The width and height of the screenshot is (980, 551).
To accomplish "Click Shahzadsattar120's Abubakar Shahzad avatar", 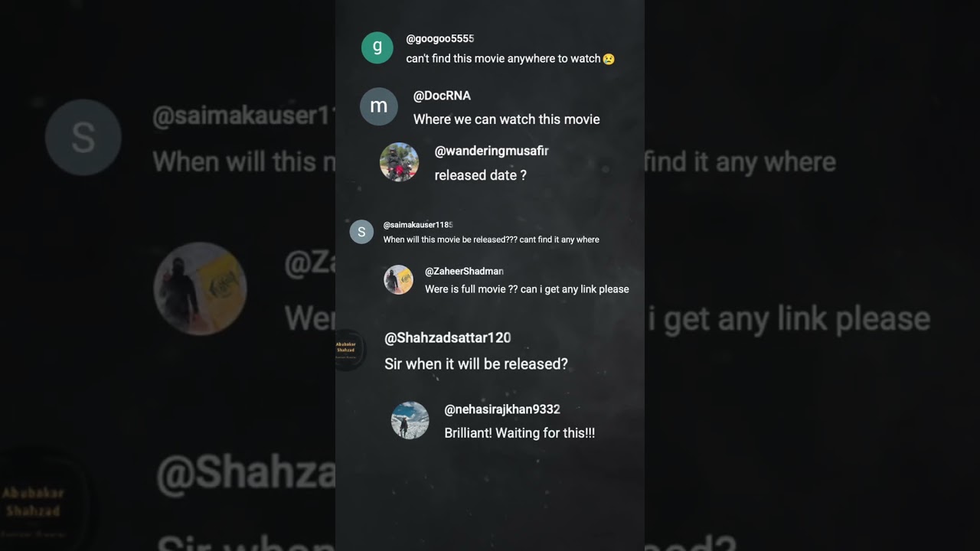I will tap(351, 350).
